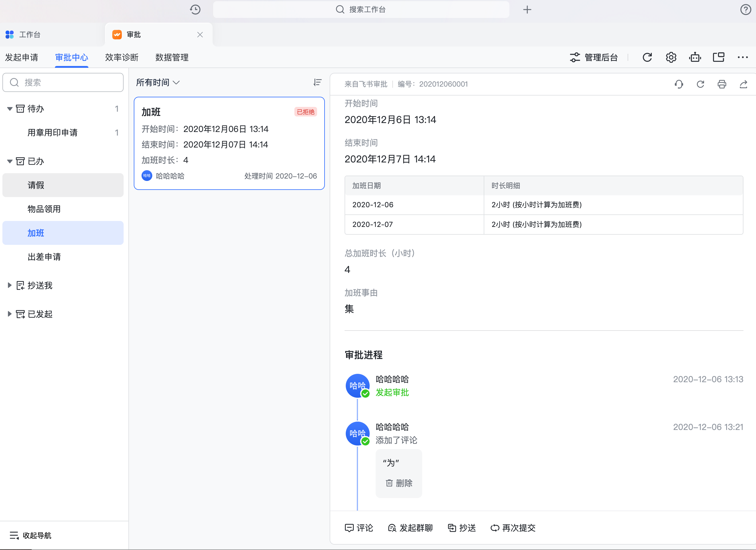Viewport: 756px width, 550px height.
Task: Click the plus icon beside search bar
Action: (527, 9)
